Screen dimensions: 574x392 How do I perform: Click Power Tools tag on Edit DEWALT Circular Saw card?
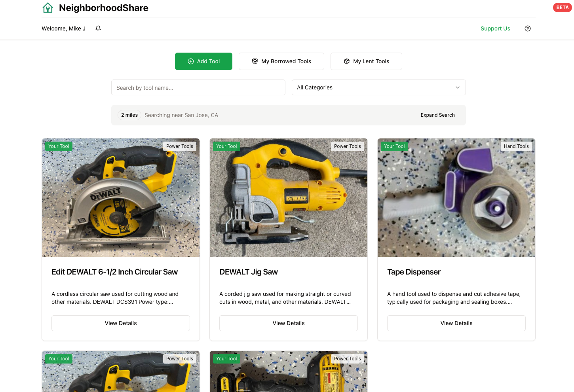(x=180, y=146)
